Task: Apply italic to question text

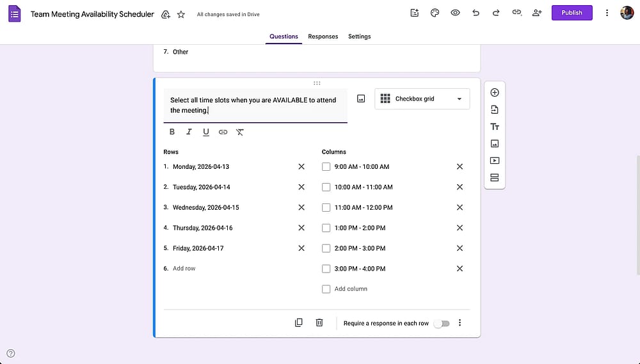Action: click(189, 132)
